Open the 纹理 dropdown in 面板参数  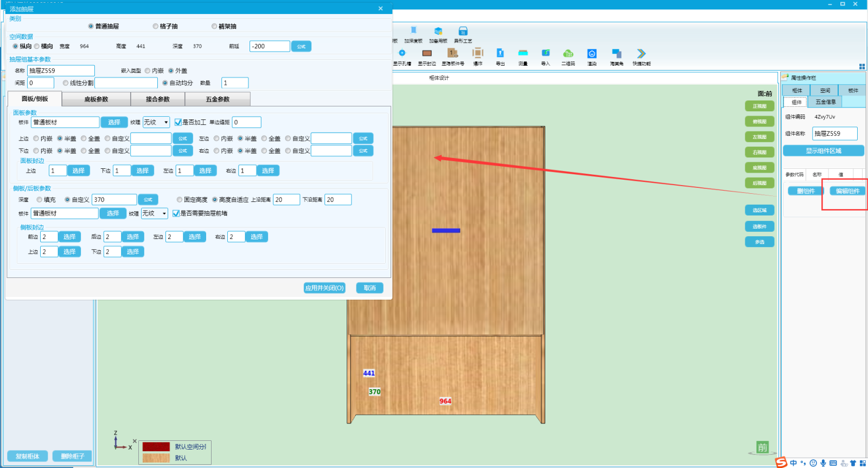tap(156, 122)
